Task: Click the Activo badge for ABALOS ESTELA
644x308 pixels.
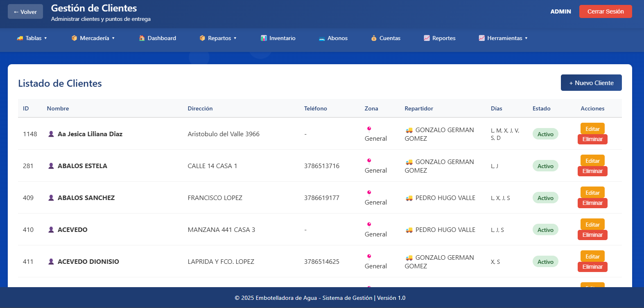Action: coord(545,166)
